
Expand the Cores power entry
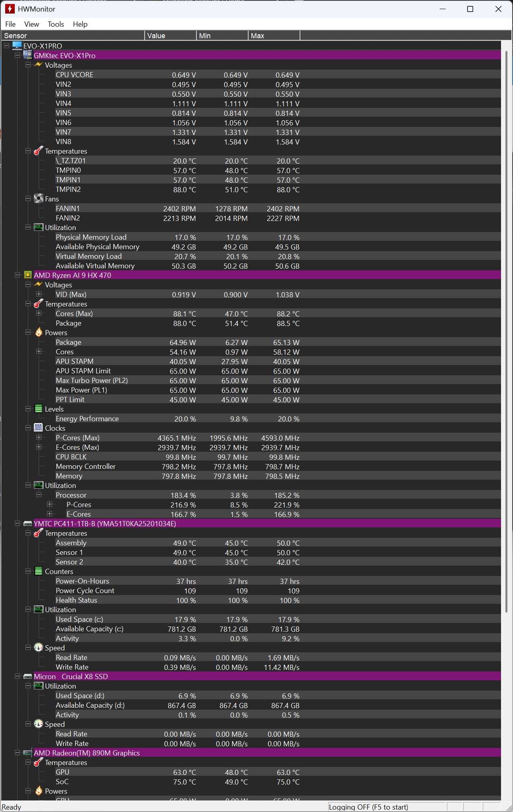coord(39,351)
